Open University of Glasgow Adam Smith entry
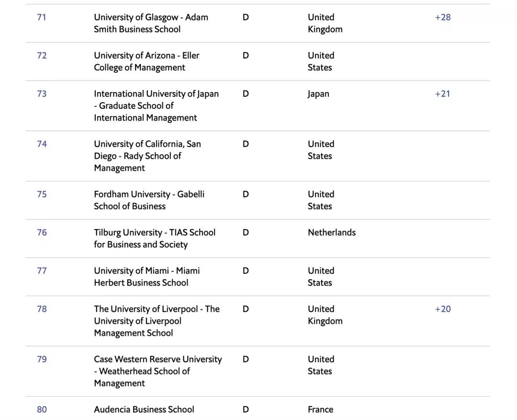The image size is (517, 420). [151, 23]
